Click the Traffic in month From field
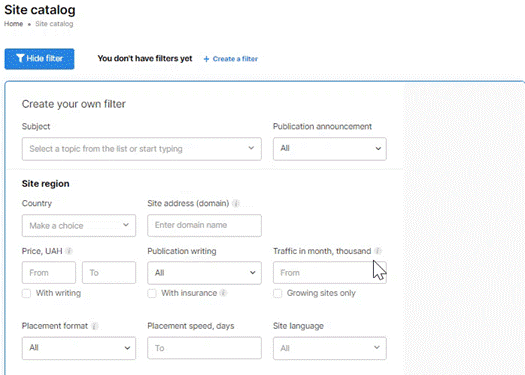Screen dimensions: 525x375 tap(329, 273)
